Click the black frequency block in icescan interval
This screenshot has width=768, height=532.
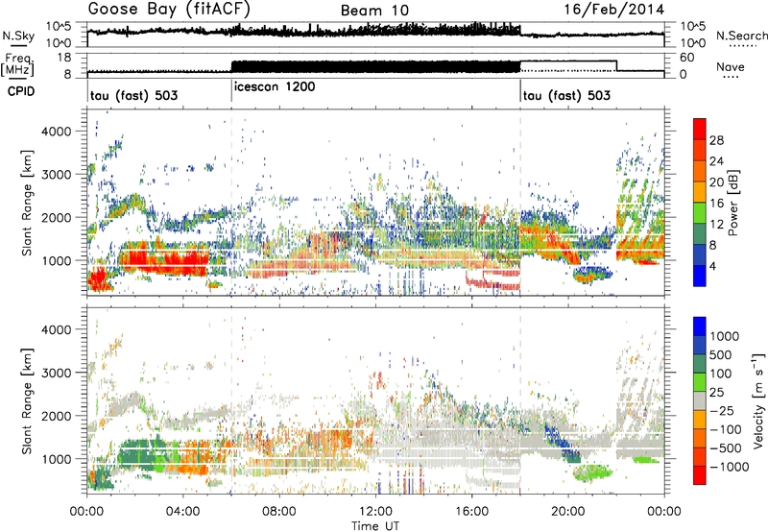click(375, 66)
